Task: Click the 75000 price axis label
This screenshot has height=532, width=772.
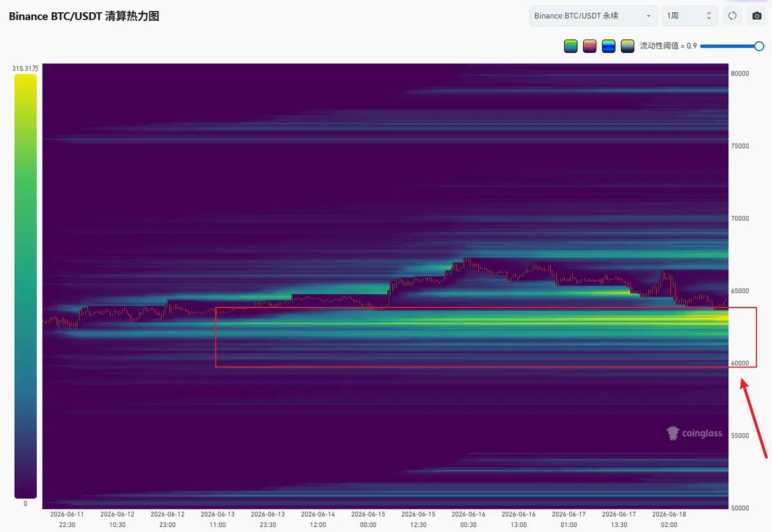Action: point(740,146)
